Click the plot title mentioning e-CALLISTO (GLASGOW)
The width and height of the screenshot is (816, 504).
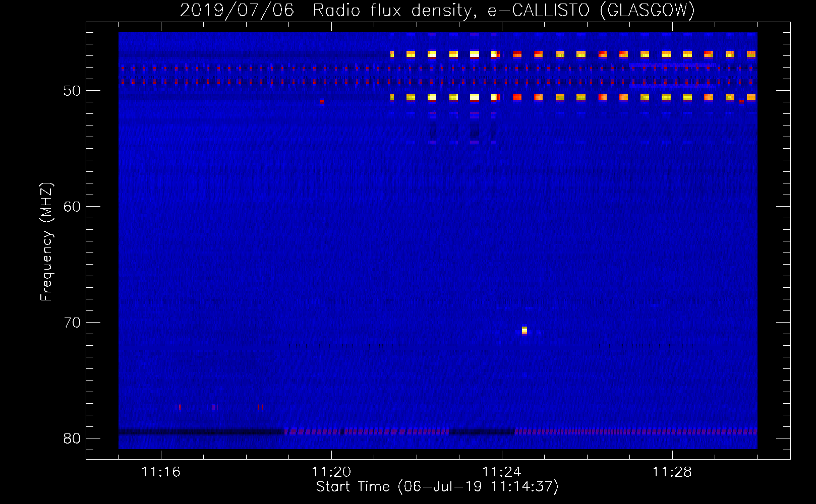pos(437,10)
